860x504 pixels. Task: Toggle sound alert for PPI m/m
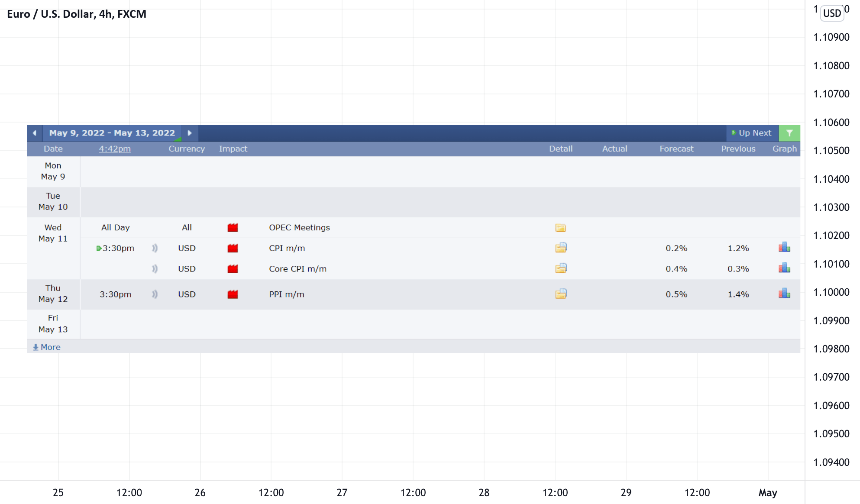(155, 294)
